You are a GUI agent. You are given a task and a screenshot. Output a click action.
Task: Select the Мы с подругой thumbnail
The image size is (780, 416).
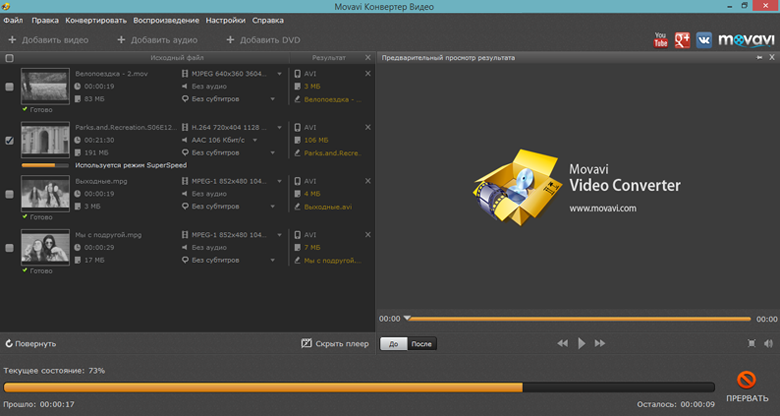45,247
